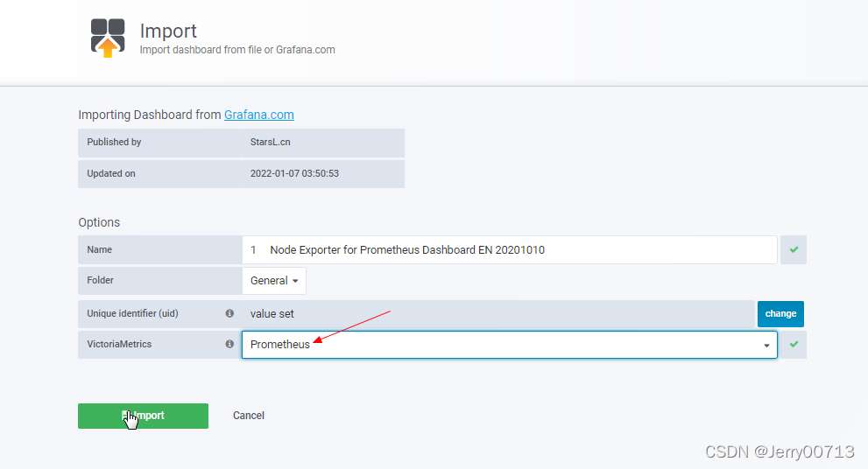
Task: Click the 'Name' option label
Action: 99,250
